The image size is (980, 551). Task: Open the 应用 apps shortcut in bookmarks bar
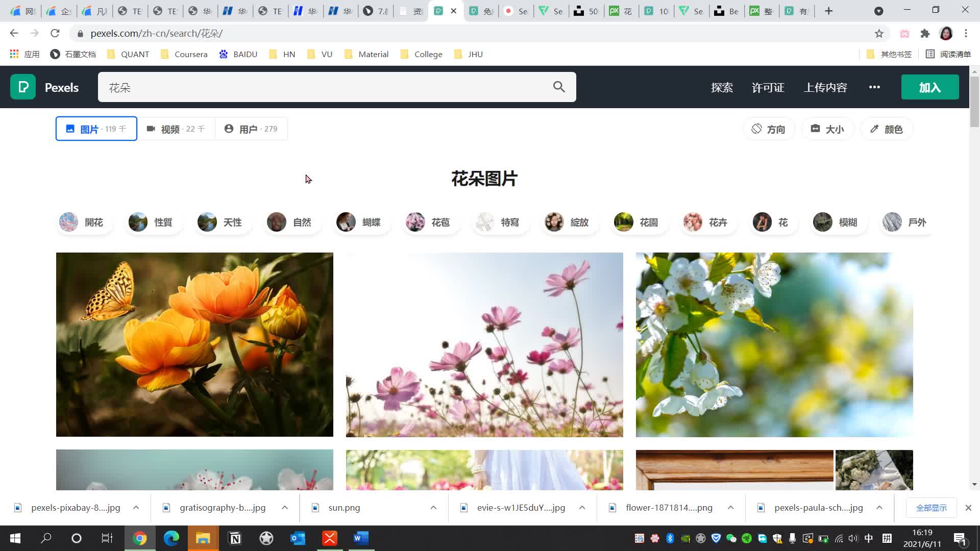click(x=24, y=54)
